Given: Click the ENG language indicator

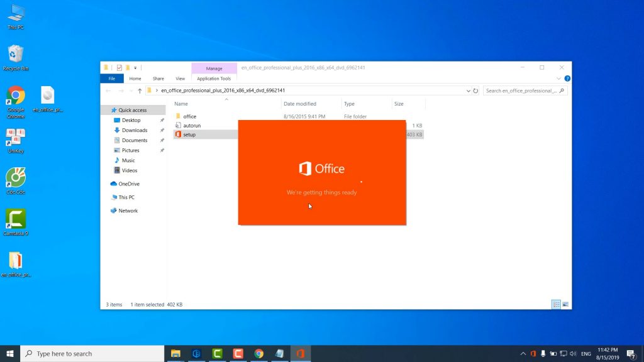Looking at the screenshot, I should (586, 353).
